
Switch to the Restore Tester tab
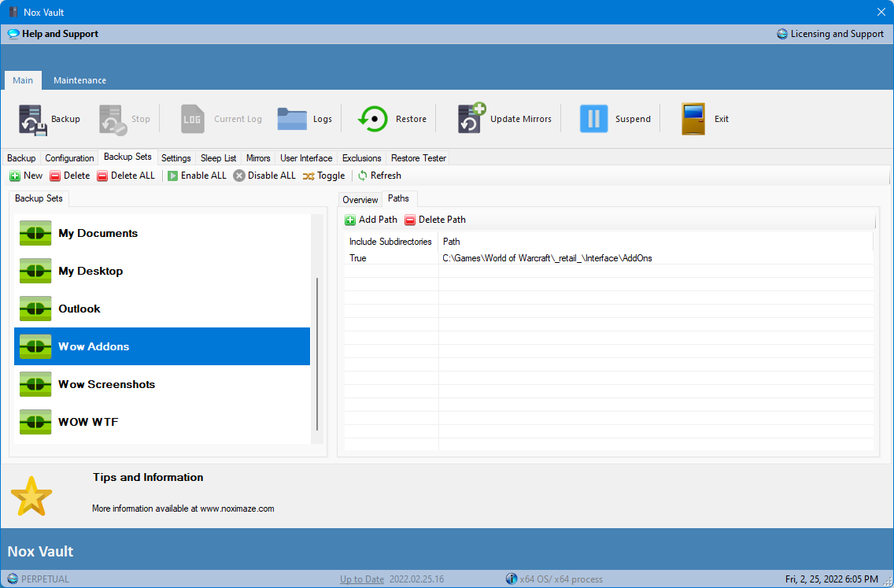pyautogui.click(x=419, y=158)
